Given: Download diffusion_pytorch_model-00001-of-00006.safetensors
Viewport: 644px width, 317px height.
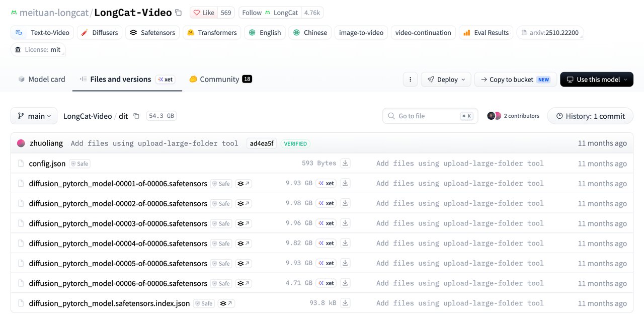Looking at the screenshot, I should coord(345,183).
